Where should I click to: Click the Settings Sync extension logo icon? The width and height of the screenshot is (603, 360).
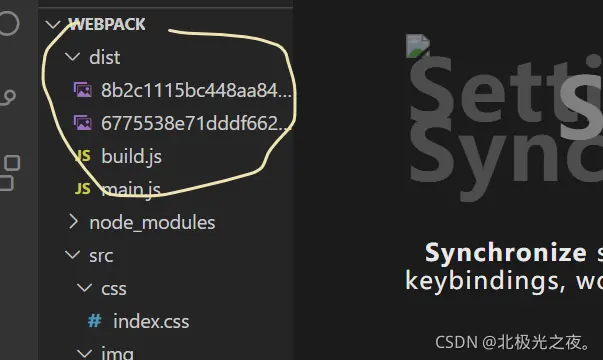[418, 46]
